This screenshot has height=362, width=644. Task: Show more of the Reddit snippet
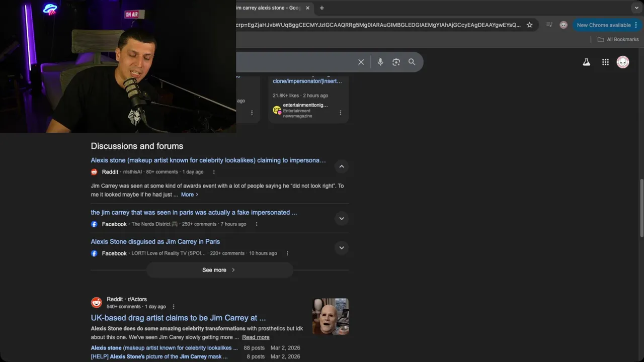[190, 195]
